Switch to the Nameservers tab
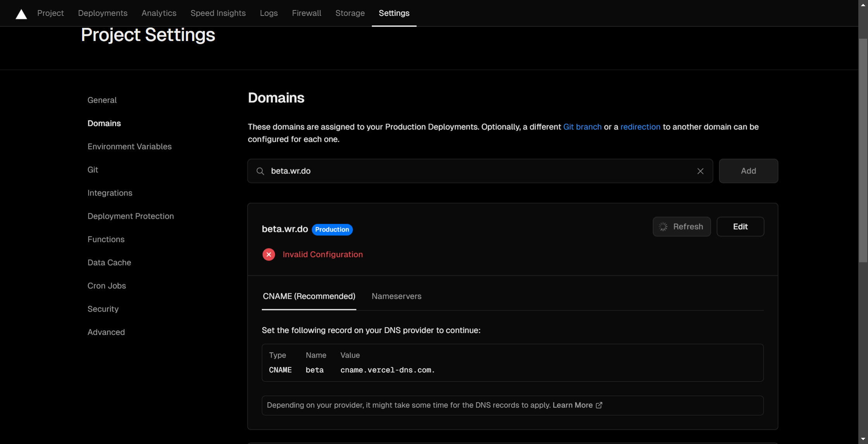Image resolution: width=868 pixels, height=444 pixels. (396, 296)
